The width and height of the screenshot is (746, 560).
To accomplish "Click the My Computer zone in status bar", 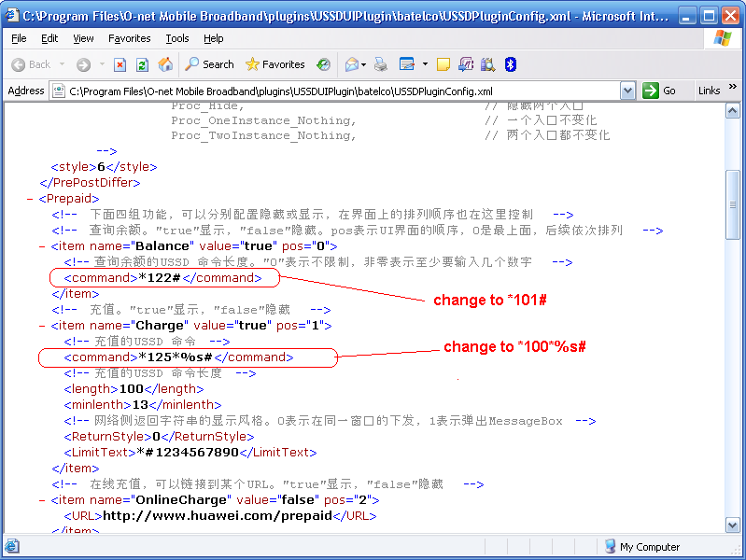I will tap(642, 547).
